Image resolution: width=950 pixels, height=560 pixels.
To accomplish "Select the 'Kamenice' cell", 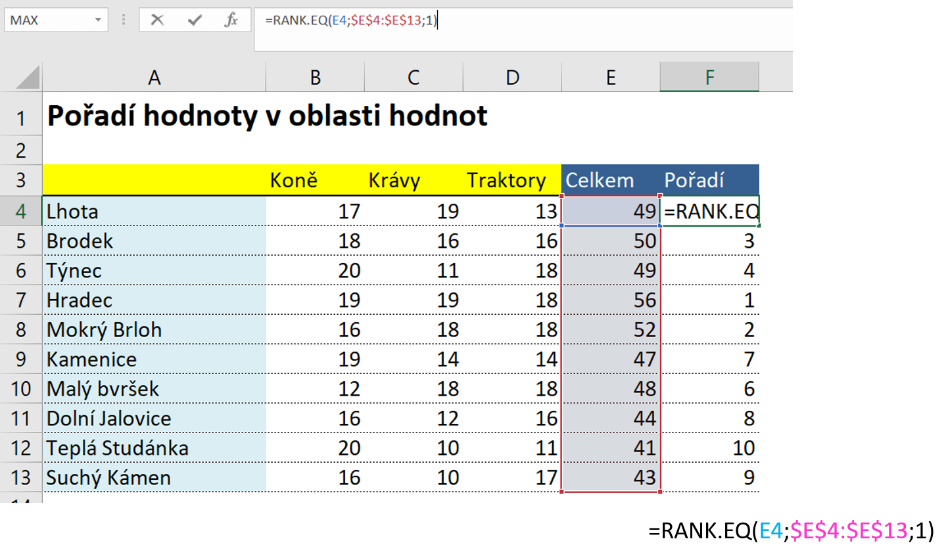I will 154,359.
